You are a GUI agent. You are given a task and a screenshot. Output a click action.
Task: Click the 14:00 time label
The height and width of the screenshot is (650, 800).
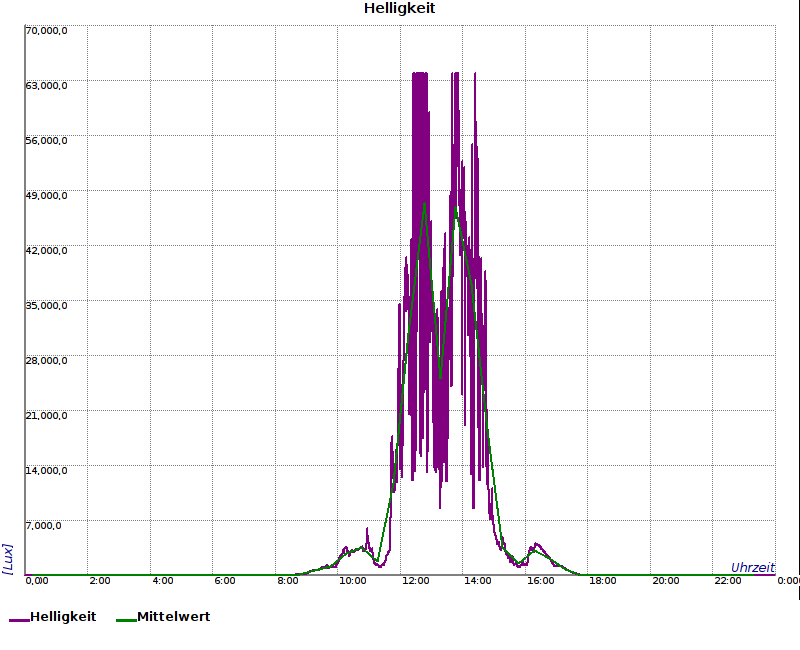point(478,581)
